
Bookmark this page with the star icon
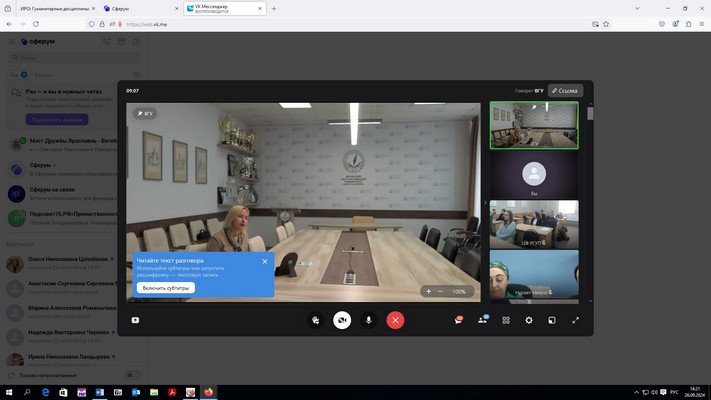pos(606,24)
